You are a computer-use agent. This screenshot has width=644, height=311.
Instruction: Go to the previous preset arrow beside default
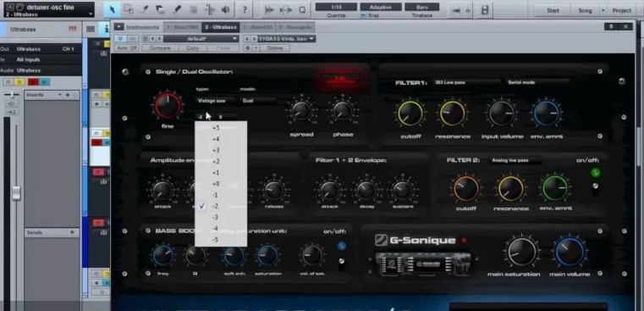point(152,39)
